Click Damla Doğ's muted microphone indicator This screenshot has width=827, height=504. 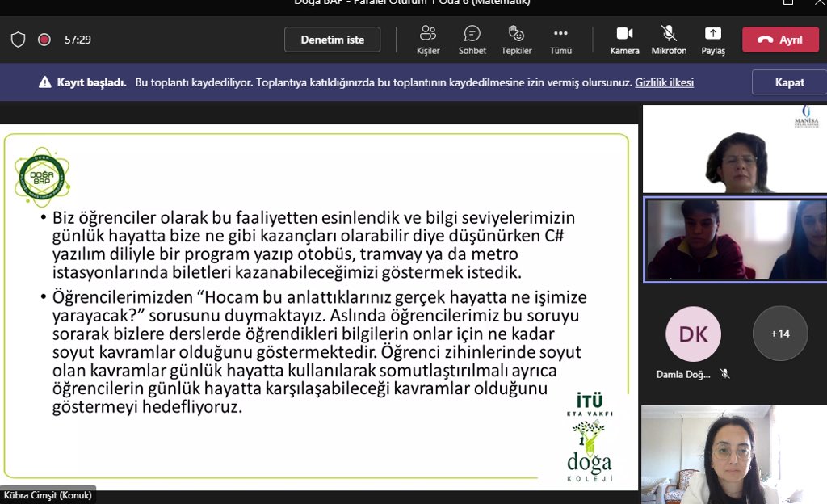[725, 373]
